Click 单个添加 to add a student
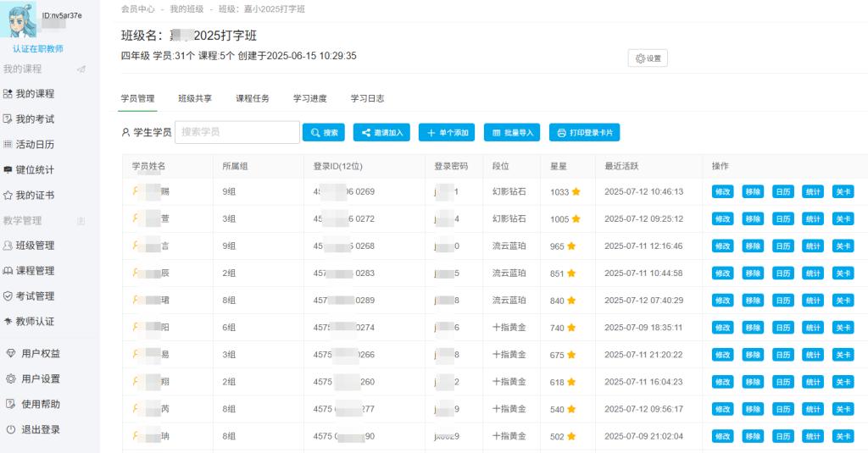The image size is (868, 453). [x=447, y=133]
